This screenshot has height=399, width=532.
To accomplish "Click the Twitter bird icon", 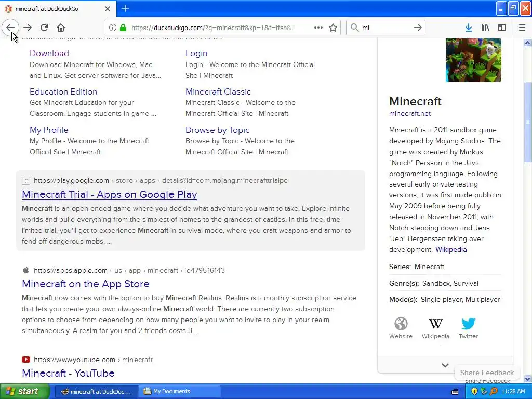I will click(469, 324).
